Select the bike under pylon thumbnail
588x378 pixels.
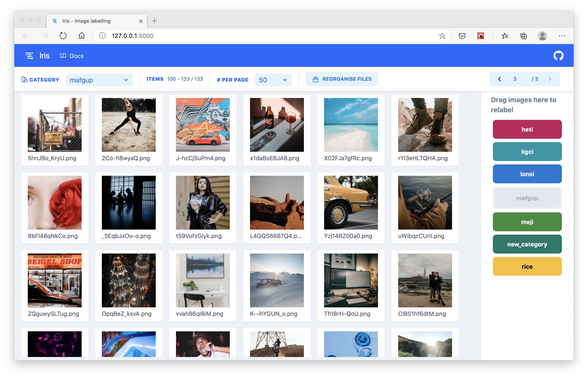tap(277, 344)
